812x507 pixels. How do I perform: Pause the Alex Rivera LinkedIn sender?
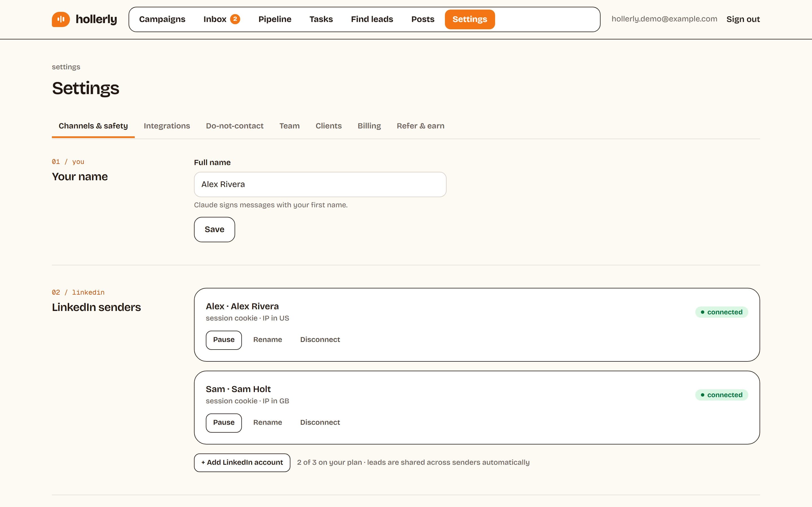(224, 340)
